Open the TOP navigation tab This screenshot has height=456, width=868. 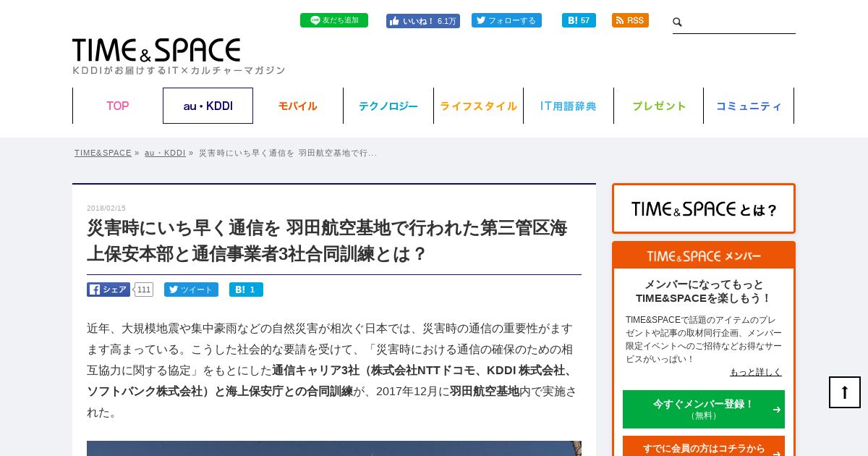coord(118,106)
